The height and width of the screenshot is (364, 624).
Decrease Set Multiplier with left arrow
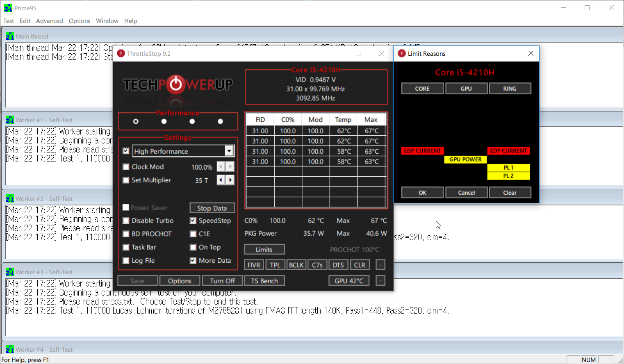click(x=221, y=180)
